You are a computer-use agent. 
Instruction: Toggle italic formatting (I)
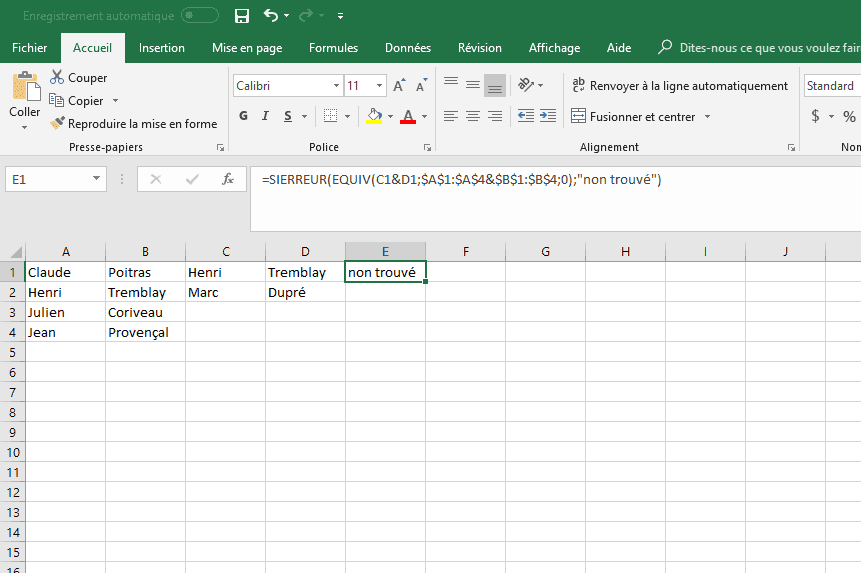(265, 117)
